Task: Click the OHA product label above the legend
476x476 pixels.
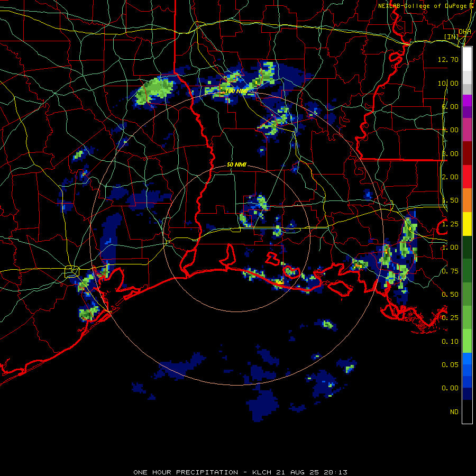Action: pyautogui.click(x=465, y=32)
